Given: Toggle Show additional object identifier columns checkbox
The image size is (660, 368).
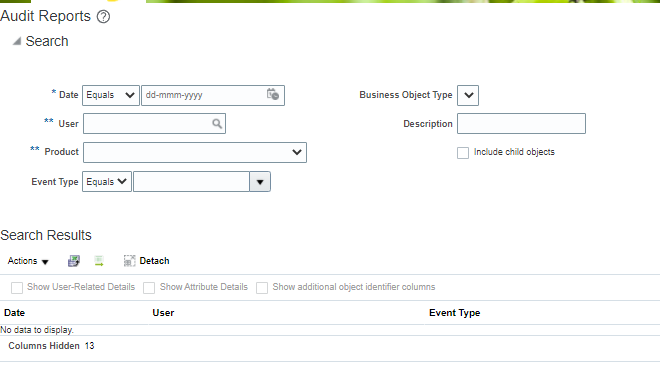Looking at the screenshot, I should point(262,288).
